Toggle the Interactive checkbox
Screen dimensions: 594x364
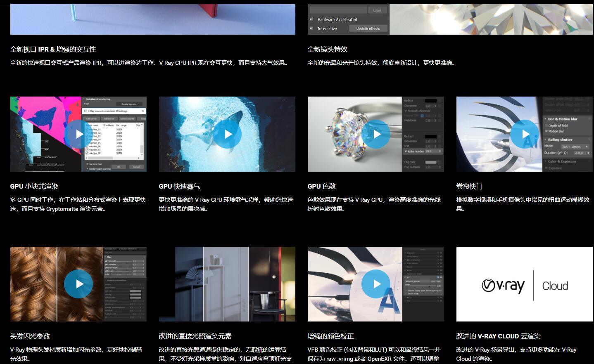[x=311, y=28]
